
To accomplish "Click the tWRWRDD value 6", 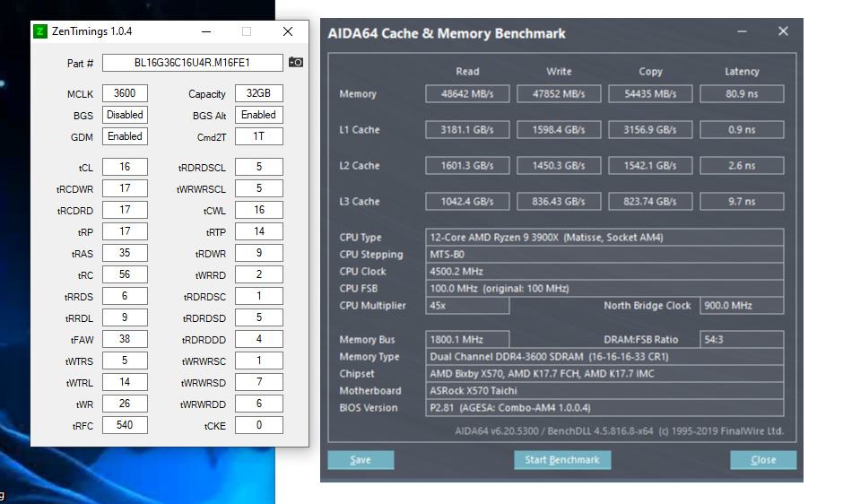I will point(258,404).
